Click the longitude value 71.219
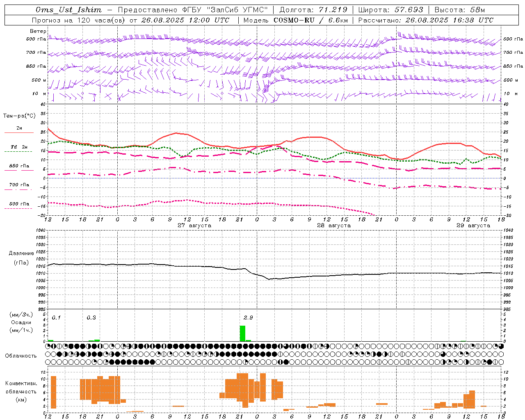The image size is (525, 420). tap(333, 10)
